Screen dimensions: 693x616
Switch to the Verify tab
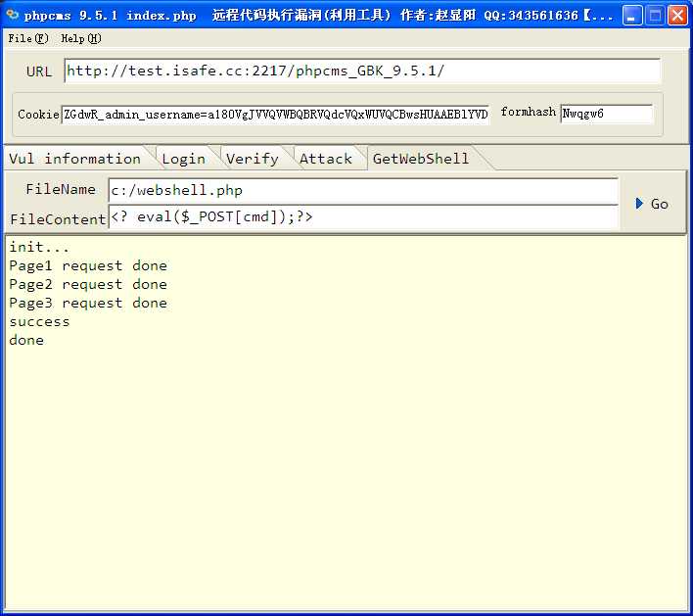pyautogui.click(x=253, y=159)
